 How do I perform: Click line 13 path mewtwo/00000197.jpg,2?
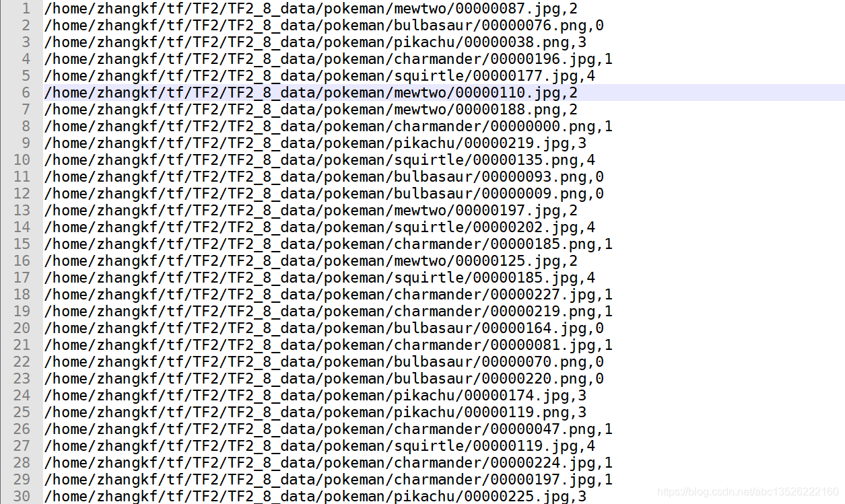tap(310, 211)
